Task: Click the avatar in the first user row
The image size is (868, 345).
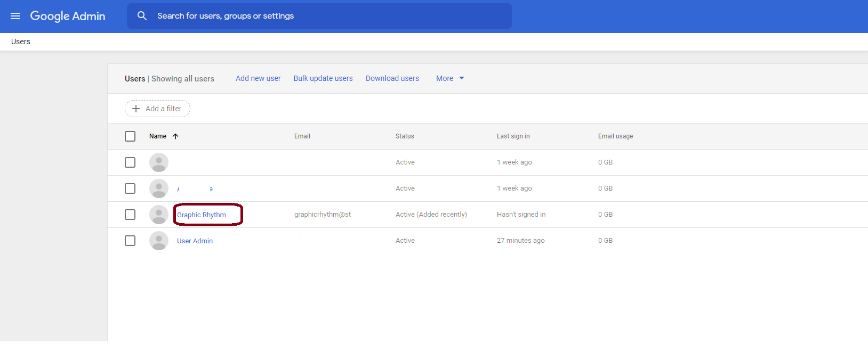Action: (x=159, y=162)
